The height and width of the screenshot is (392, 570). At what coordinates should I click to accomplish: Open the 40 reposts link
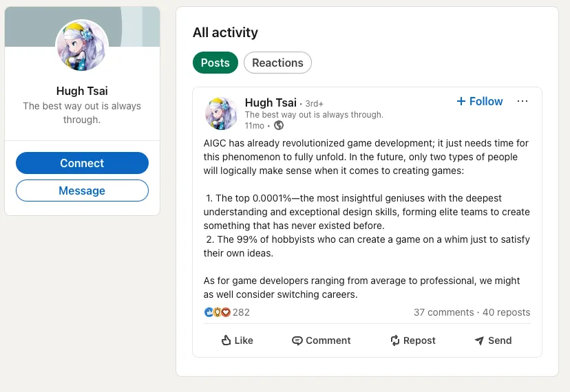[506, 312]
